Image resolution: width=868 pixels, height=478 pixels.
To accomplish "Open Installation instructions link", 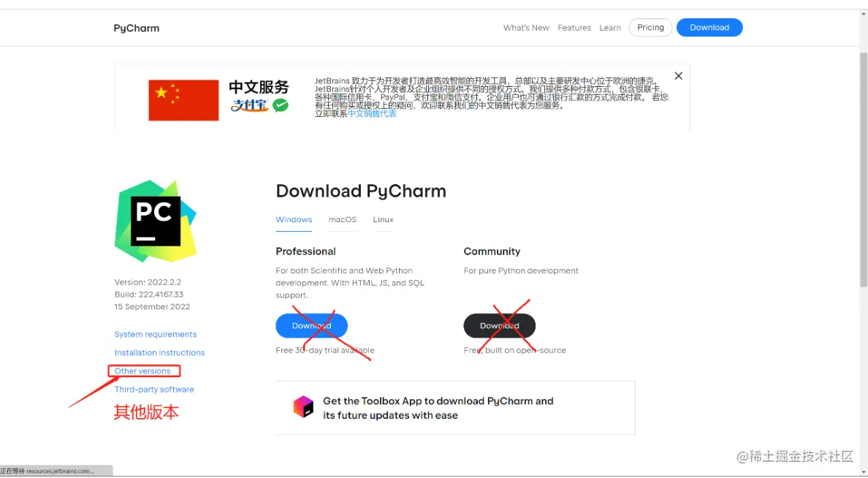I will pyautogui.click(x=159, y=353).
